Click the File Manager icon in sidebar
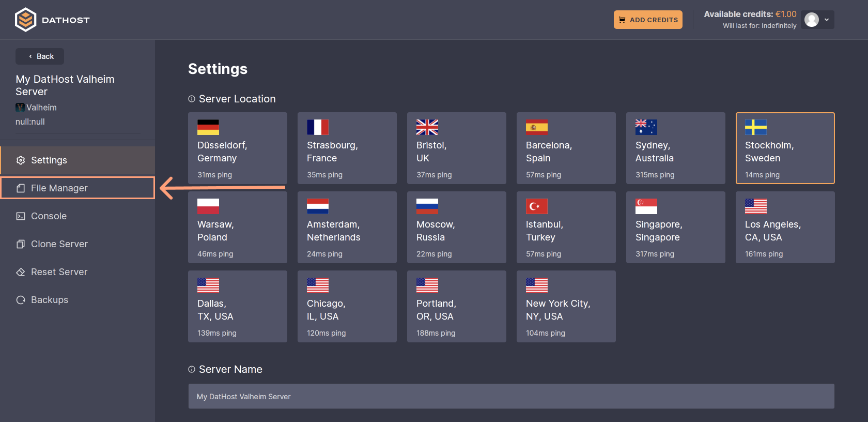 21,188
